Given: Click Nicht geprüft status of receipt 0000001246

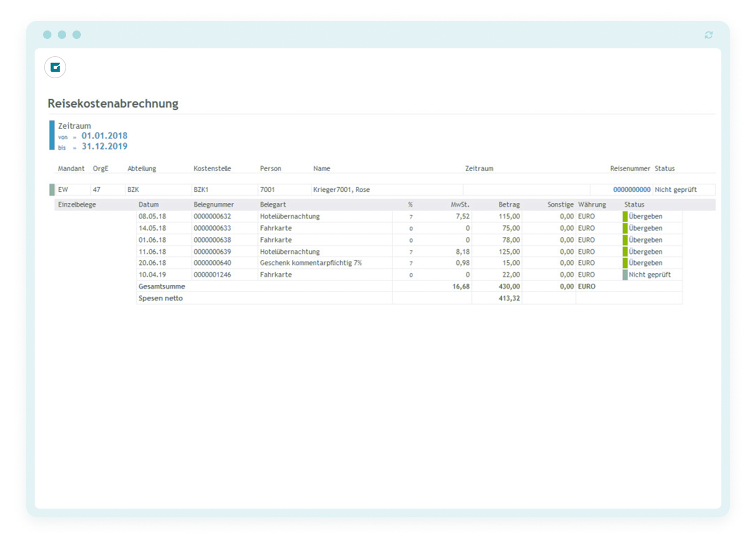Looking at the screenshot, I should pos(649,275).
